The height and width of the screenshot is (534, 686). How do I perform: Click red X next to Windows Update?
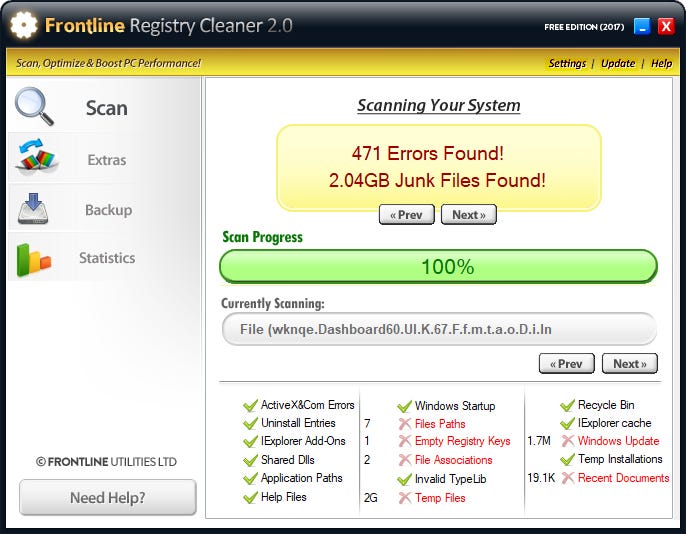567,441
